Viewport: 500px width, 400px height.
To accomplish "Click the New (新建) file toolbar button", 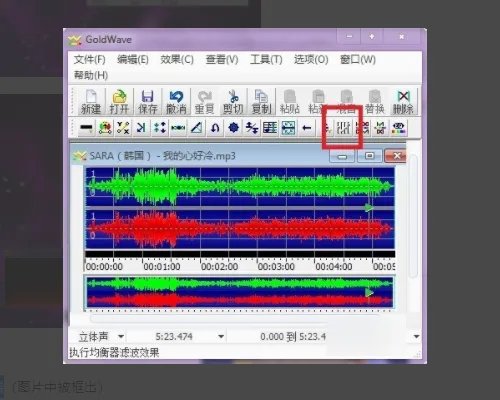I will pos(91,102).
